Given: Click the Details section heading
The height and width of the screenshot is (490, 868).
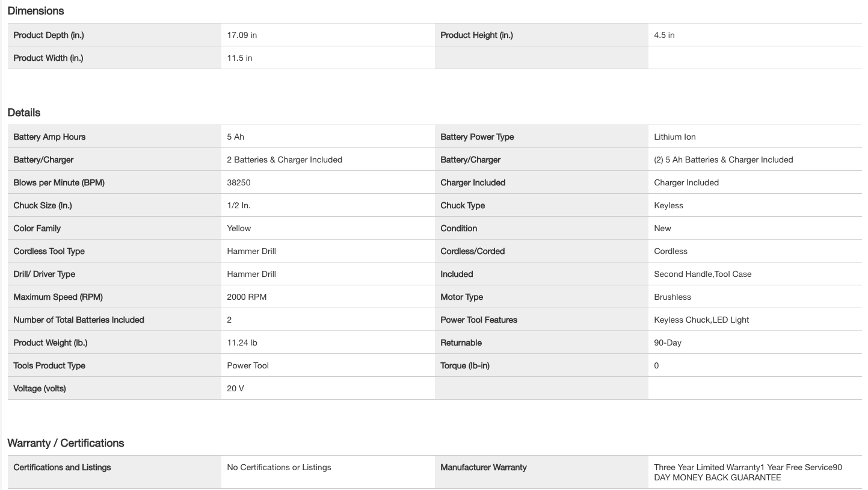Looking at the screenshot, I should [24, 113].
